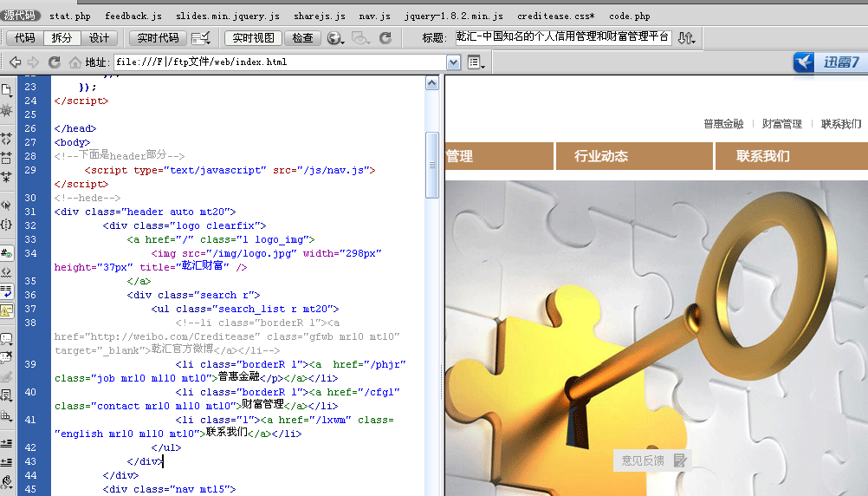Indent code icon
The height and width of the screenshot is (496, 868).
coord(7,443)
